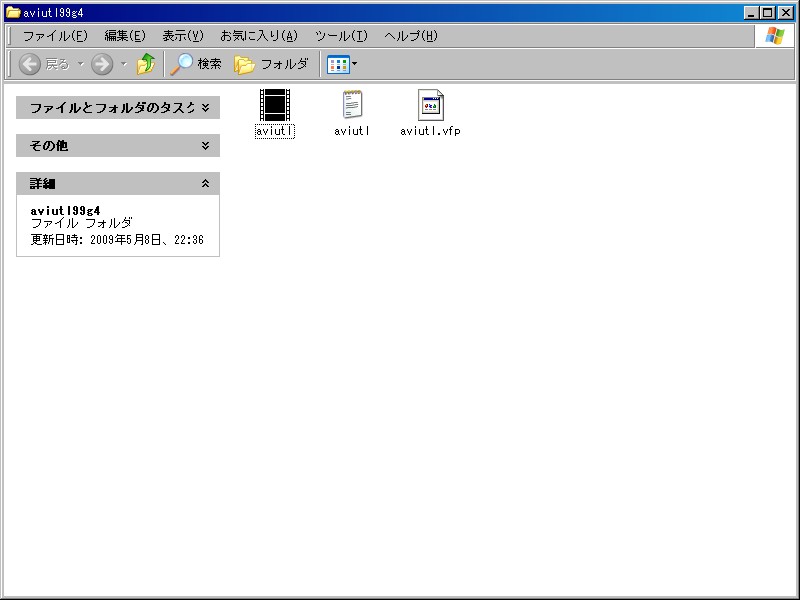This screenshot has width=800, height=600.
Task: Open the Views dropdown arrow
Action: [x=355, y=64]
